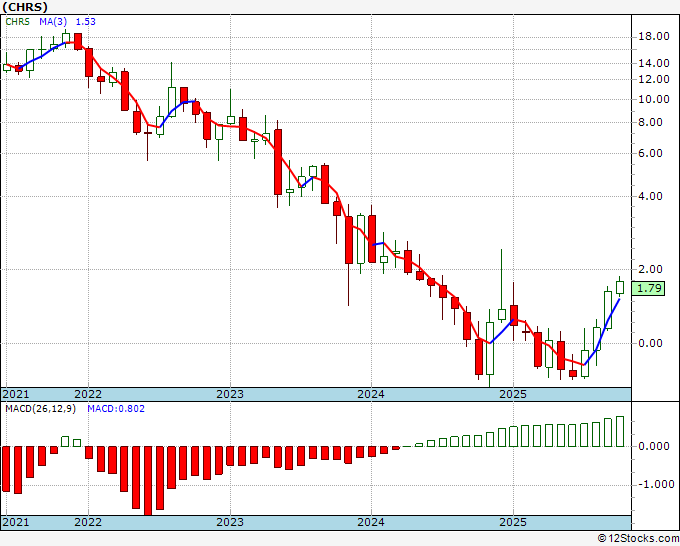This screenshot has height=546, width=680.
Task: Click the 2.00 price axis label
Action: pos(651,269)
